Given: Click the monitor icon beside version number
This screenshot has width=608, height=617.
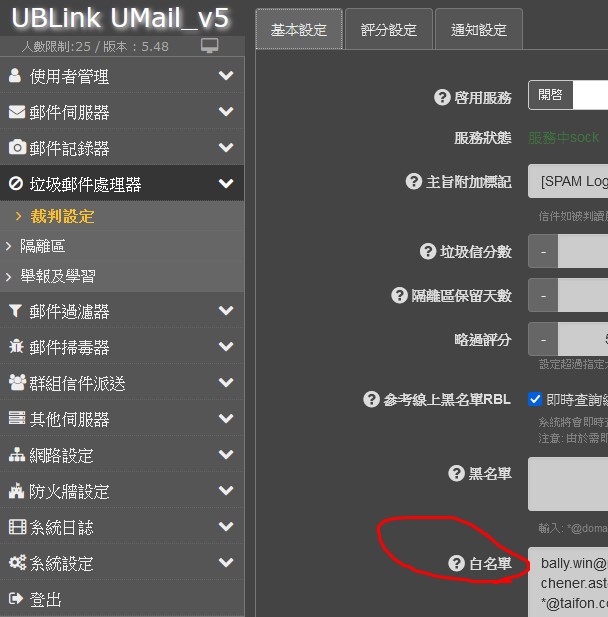Looking at the screenshot, I should coord(209,46).
